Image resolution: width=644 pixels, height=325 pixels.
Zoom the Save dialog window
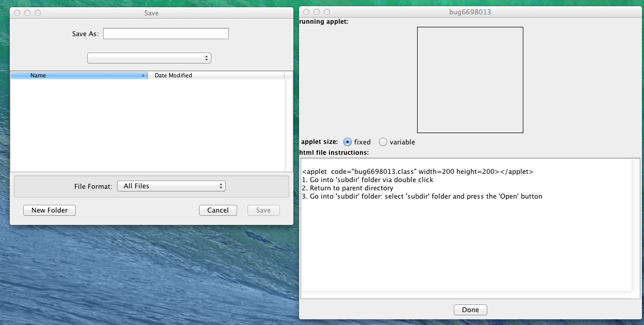point(38,13)
